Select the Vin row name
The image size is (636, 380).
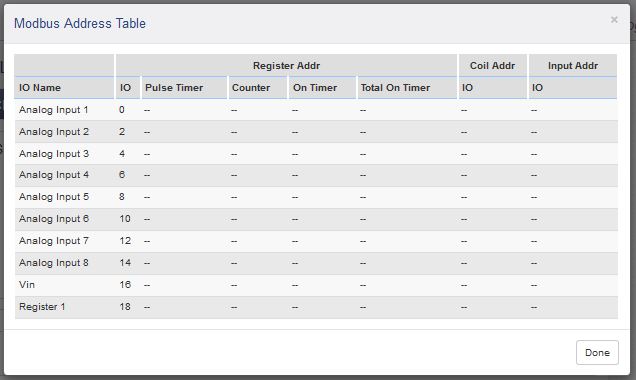pyautogui.click(x=27, y=284)
